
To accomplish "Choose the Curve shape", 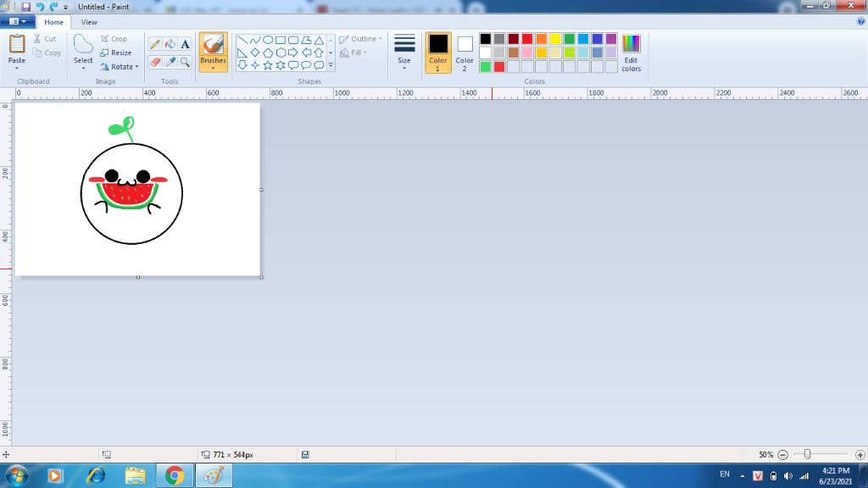I will [255, 40].
